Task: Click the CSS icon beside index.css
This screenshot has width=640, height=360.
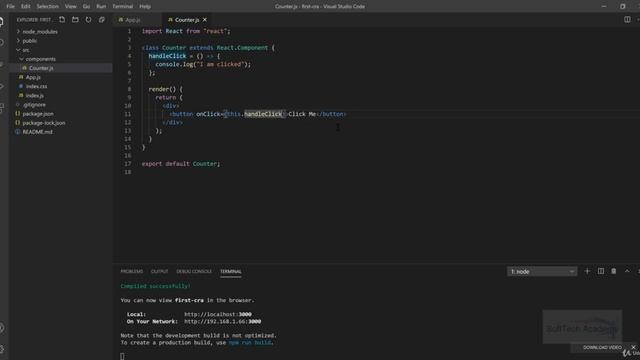Action: pos(21,87)
